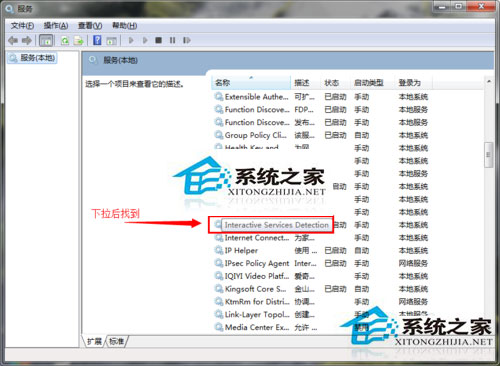Select the Media Center Ex... service name
The image size is (500, 366).
[257, 327]
